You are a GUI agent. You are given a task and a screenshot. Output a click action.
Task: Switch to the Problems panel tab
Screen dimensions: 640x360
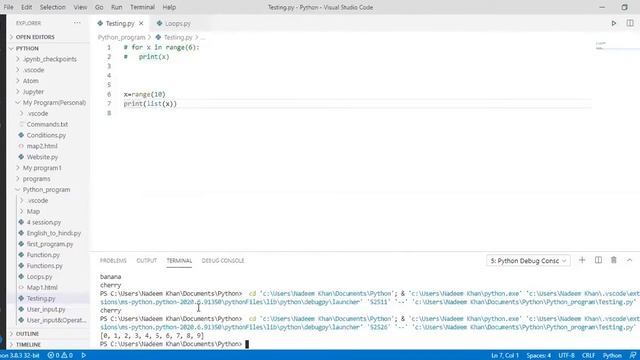pyautogui.click(x=113, y=261)
